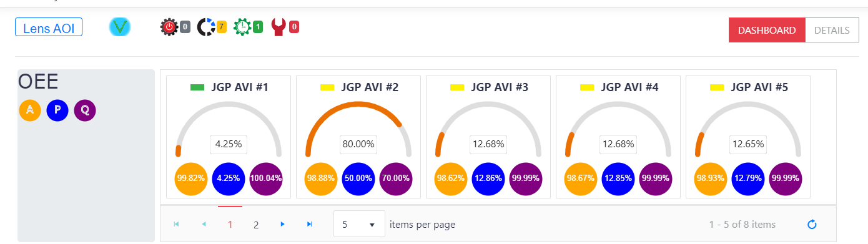Screen dimensions: 868x244
Task: Switch to the DASHBOARD tab
Action: (x=767, y=30)
